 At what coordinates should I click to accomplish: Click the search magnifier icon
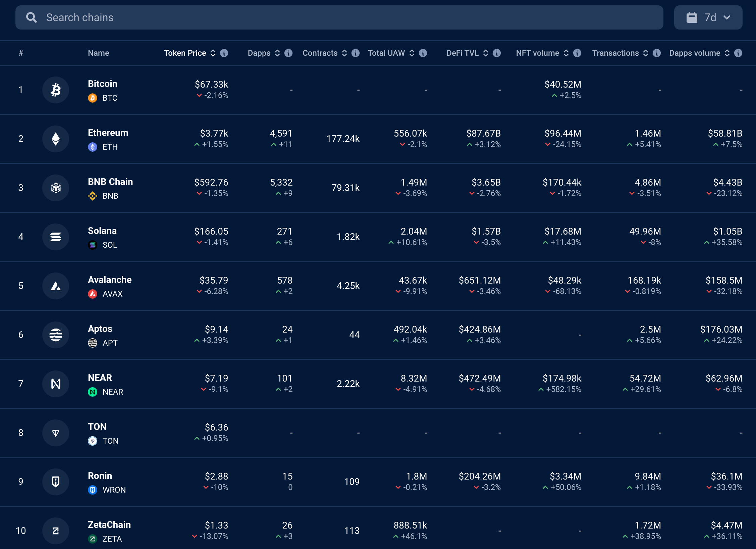pos(32,17)
